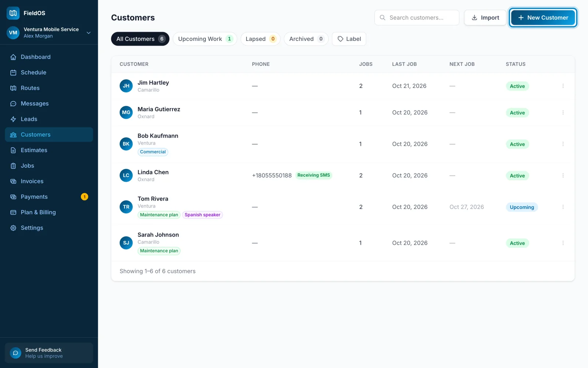Click the Receiving SMS badge for Linda Chen
588x368 pixels.
(314, 176)
